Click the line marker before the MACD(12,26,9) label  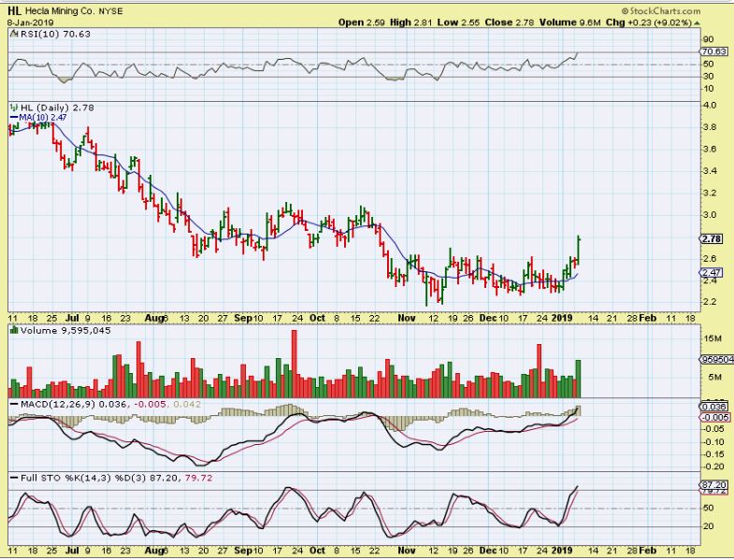(x=14, y=404)
